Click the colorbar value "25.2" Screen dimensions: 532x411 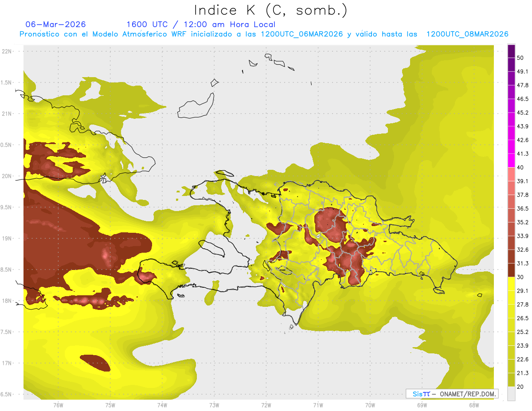click(x=523, y=332)
